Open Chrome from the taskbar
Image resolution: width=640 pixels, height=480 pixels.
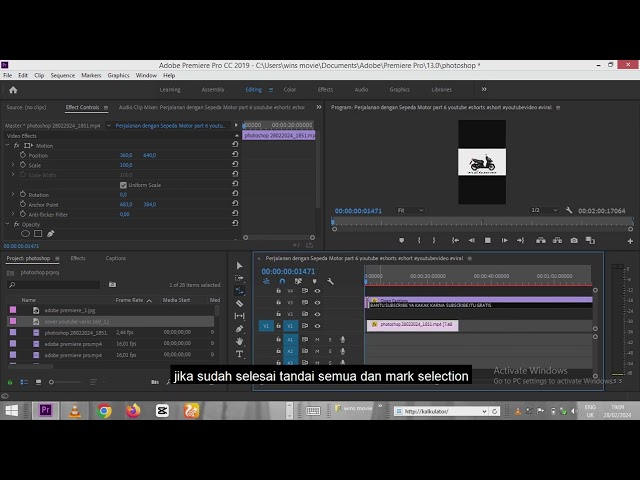coord(104,411)
